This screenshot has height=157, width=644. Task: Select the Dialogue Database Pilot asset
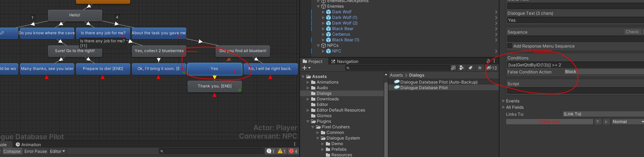tap(424, 88)
